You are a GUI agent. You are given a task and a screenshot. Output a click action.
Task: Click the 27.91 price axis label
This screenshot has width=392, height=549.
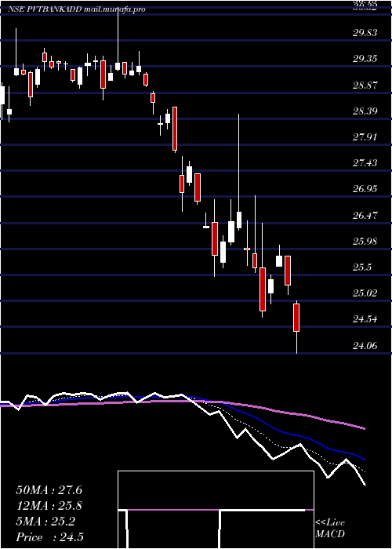365,137
